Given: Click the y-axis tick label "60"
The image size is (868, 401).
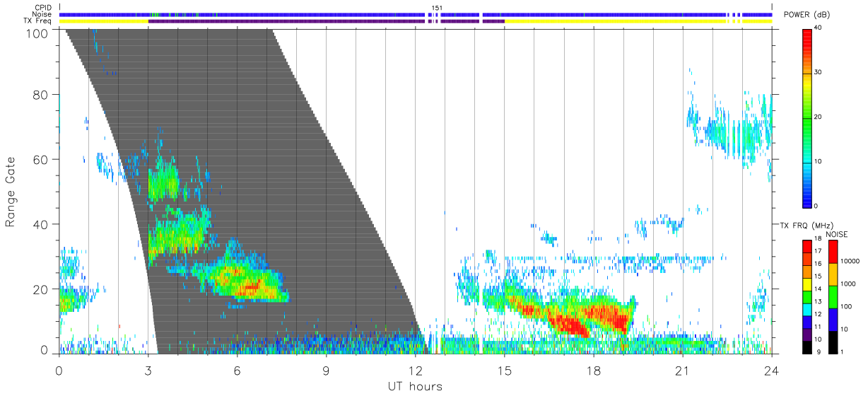Looking at the screenshot, I should coord(41,159).
